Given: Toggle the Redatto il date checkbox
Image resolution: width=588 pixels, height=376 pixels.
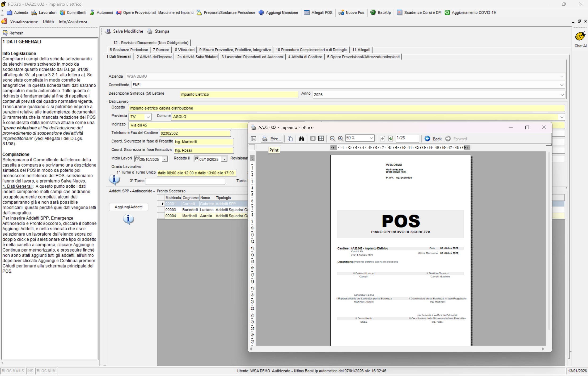Looking at the screenshot, I should click(x=197, y=159).
